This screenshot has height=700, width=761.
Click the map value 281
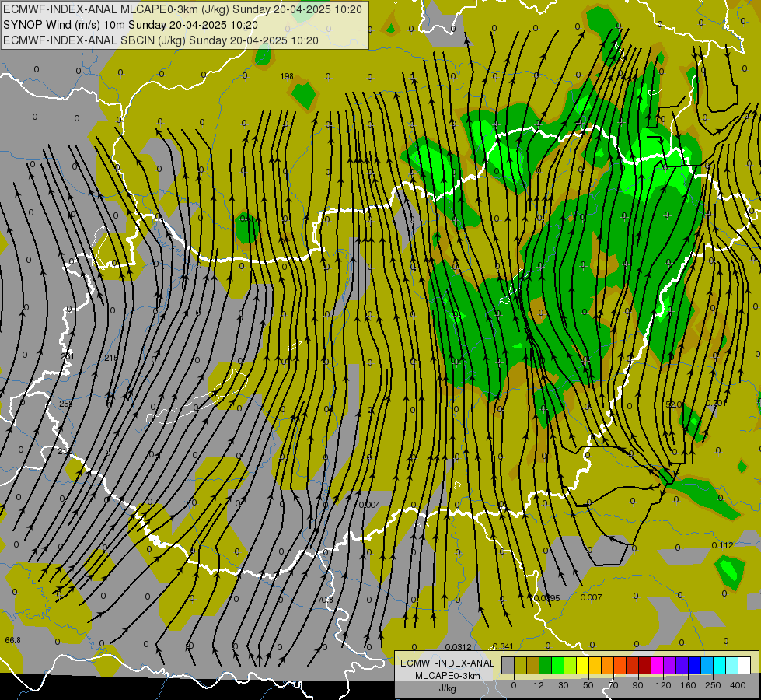tap(68, 356)
